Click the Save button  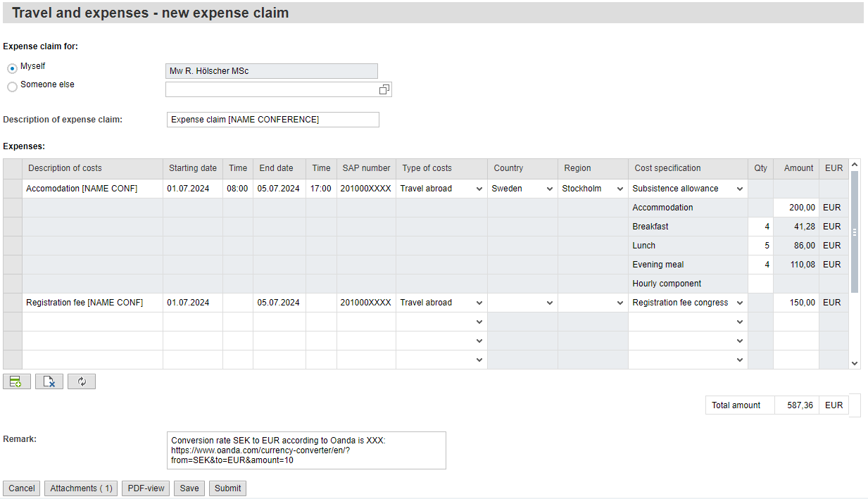point(189,488)
